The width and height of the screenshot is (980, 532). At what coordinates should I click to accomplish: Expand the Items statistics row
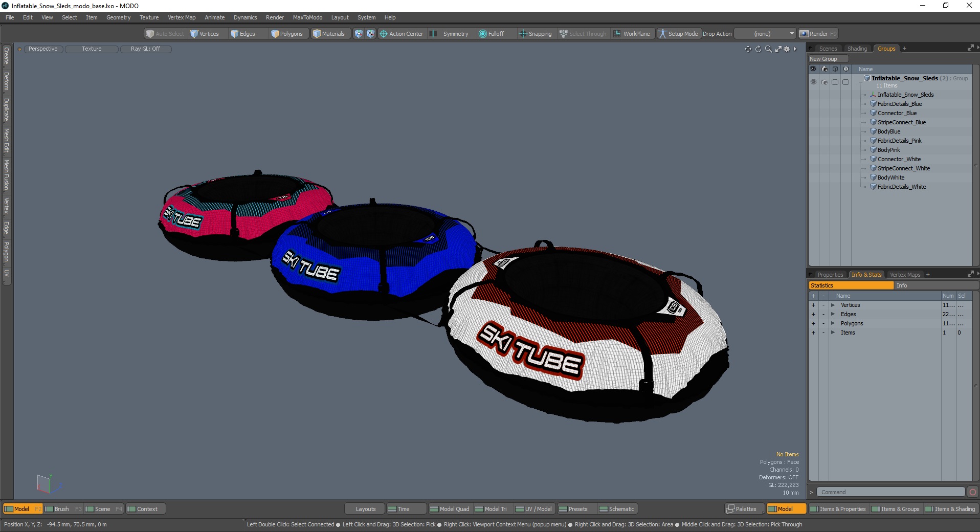(x=833, y=333)
